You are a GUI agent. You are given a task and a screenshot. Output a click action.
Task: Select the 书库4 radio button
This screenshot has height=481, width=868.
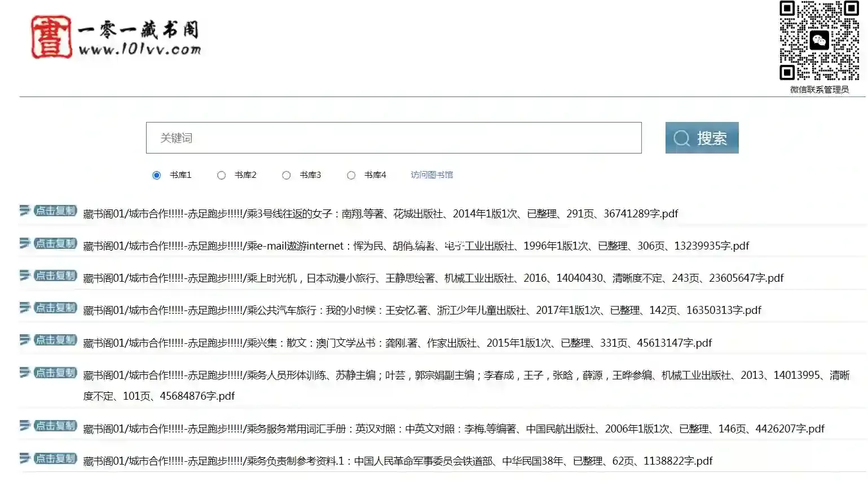coord(351,176)
